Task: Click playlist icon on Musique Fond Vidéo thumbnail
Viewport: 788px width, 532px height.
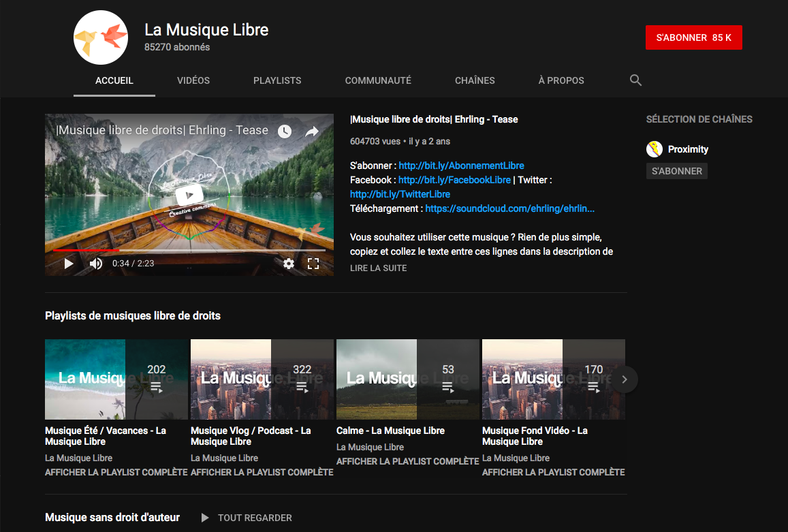Action: [593, 388]
